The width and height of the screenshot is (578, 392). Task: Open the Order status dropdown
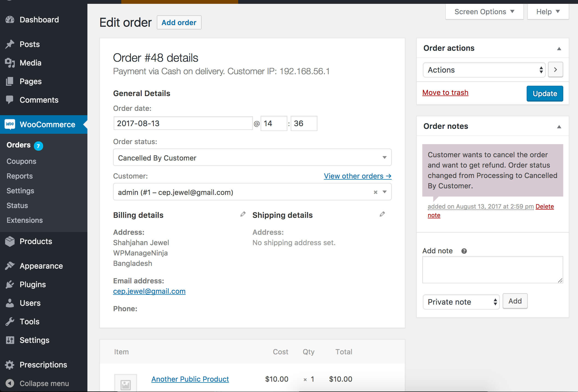tap(252, 157)
